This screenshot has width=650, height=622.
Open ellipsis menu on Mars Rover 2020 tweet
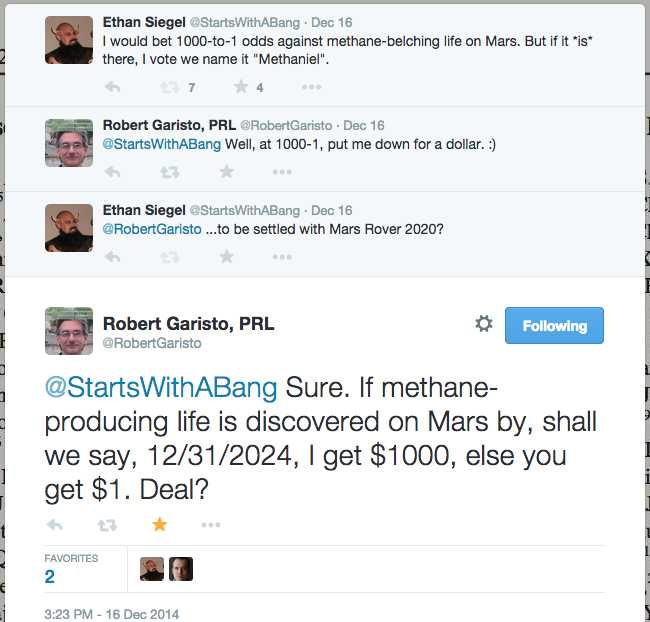pos(282,257)
